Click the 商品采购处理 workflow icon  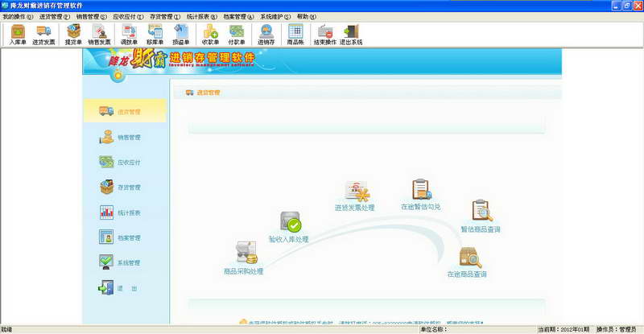point(246,254)
